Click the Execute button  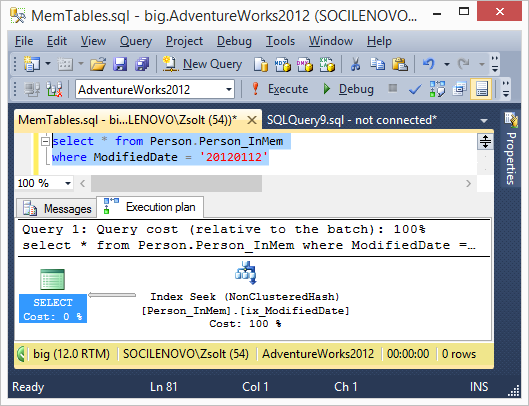(x=280, y=89)
